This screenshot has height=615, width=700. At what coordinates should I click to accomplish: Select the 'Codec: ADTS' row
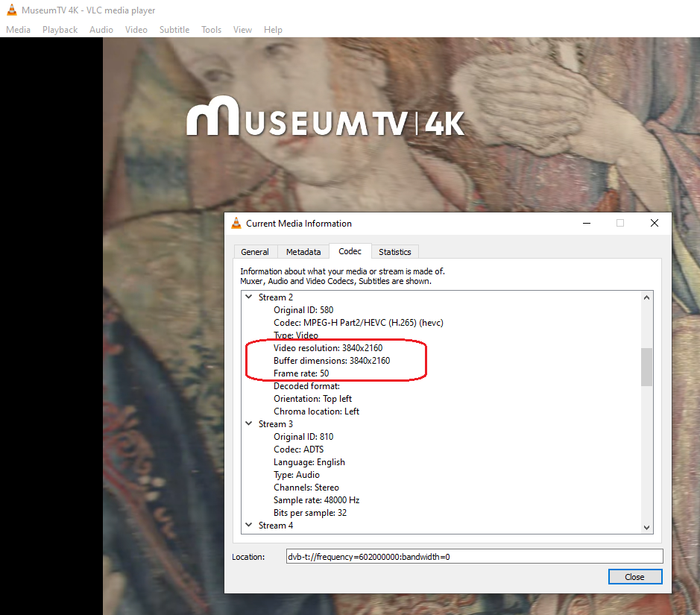point(299,449)
